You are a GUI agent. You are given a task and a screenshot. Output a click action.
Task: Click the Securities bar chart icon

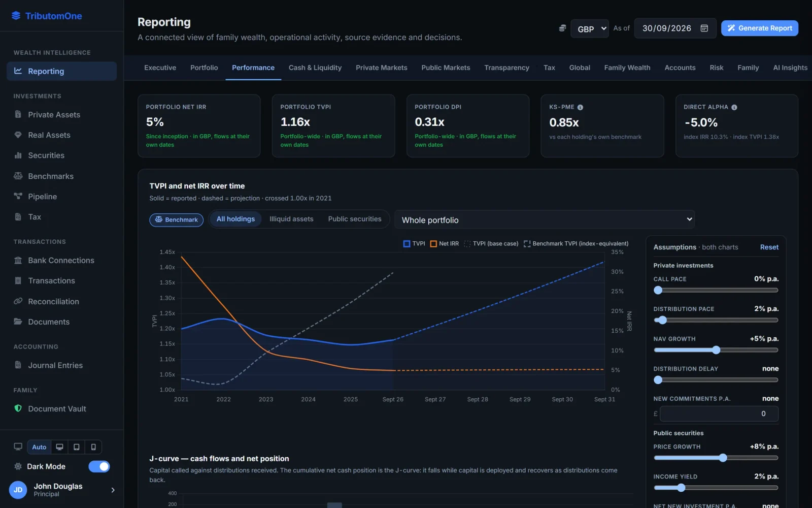(x=18, y=155)
